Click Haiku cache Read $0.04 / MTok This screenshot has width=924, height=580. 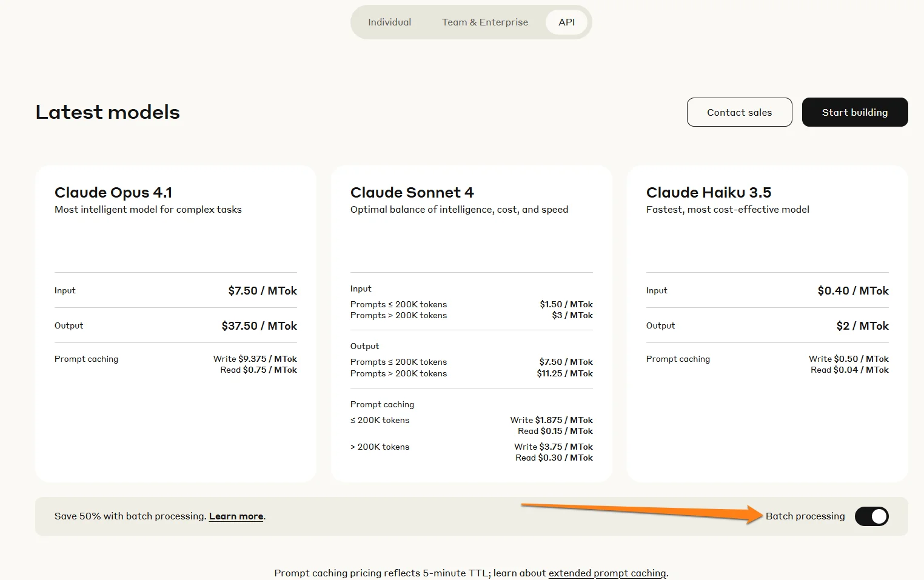850,370
